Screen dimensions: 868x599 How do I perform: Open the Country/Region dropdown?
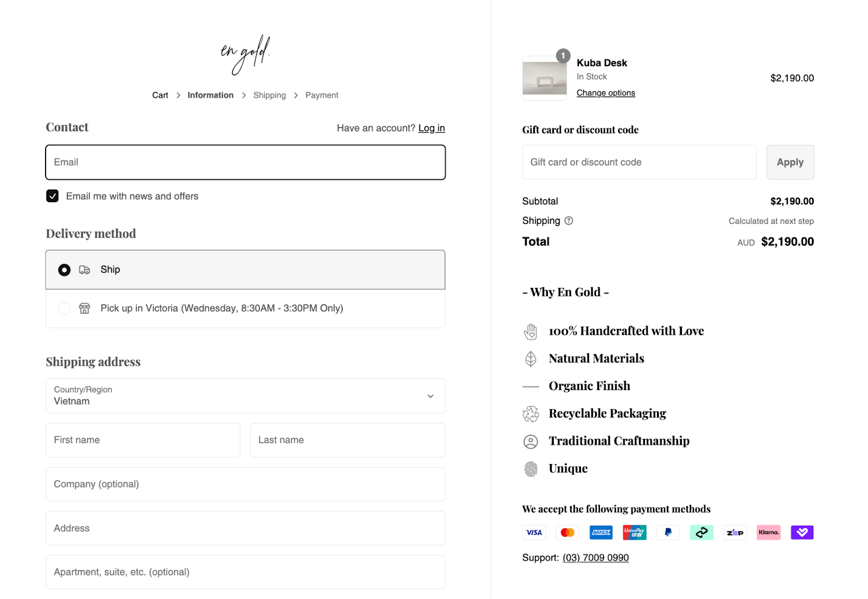pyautogui.click(x=245, y=396)
